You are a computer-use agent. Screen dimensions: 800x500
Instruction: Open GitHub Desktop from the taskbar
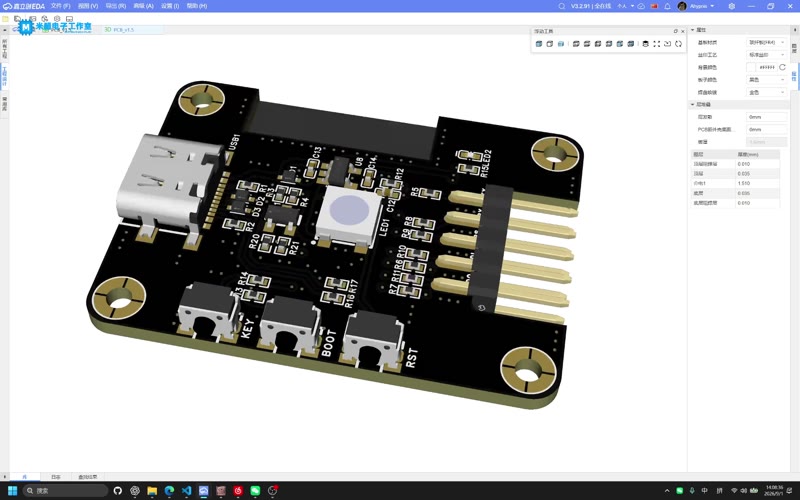[118, 491]
